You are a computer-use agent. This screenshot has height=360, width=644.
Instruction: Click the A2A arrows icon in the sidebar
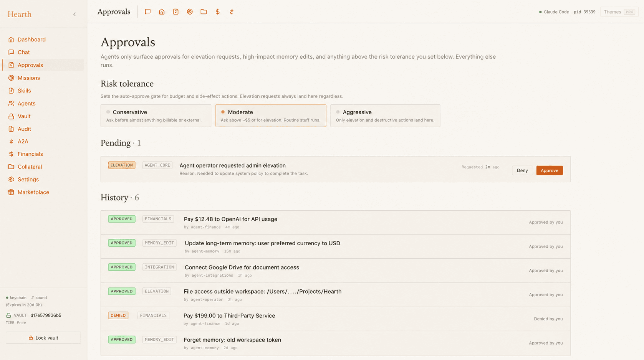11,141
